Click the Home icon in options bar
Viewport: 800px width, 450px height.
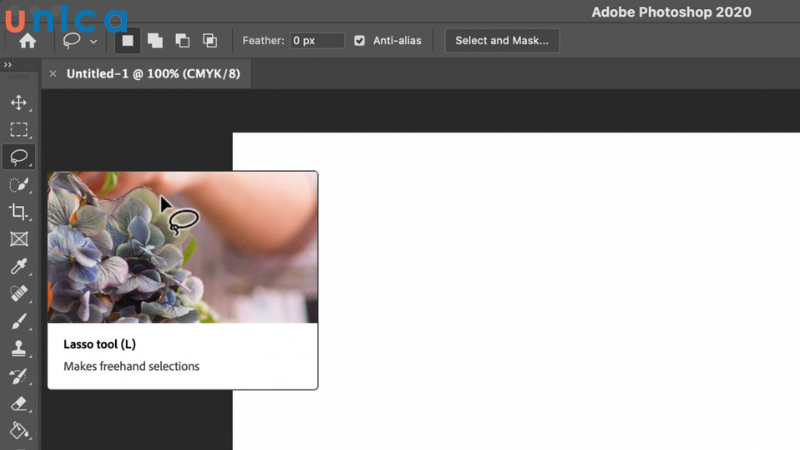pos(28,41)
